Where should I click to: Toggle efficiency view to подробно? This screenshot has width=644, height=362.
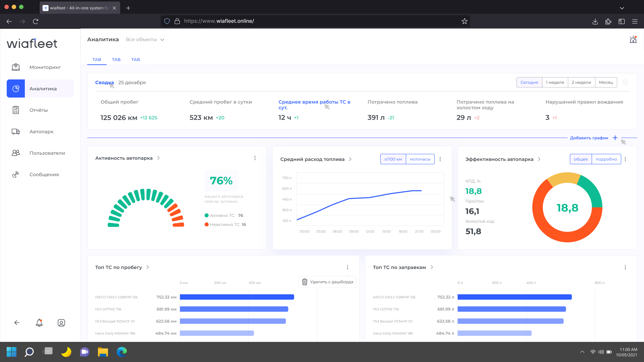(606, 159)
